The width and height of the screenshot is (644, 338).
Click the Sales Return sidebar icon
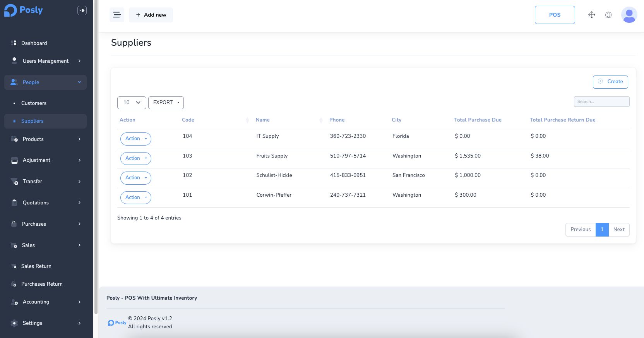tap(14, 266)
